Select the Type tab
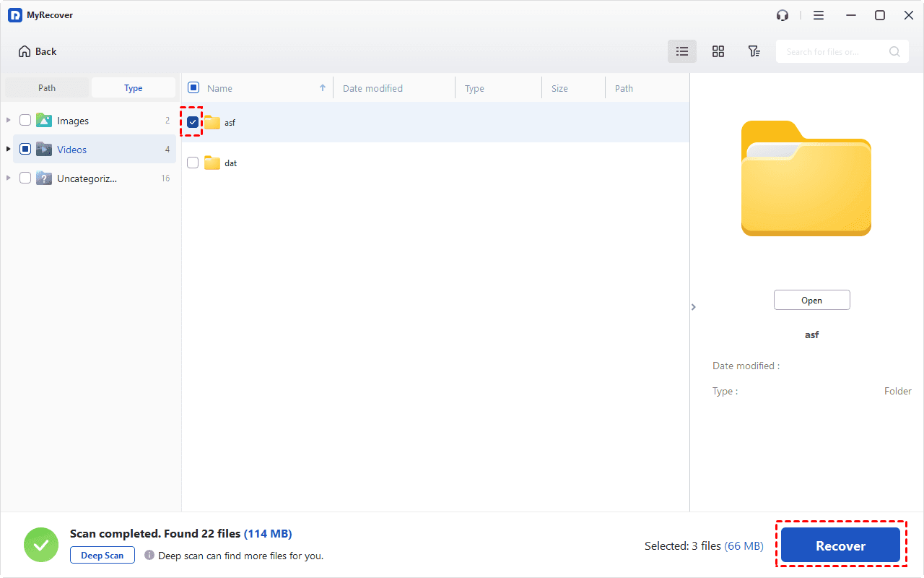This screenshot has height=578, width=924. coord(134,88)
